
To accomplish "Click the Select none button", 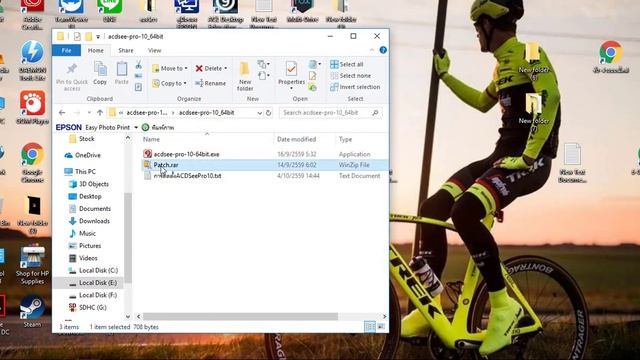I will [x=351, y=76].
